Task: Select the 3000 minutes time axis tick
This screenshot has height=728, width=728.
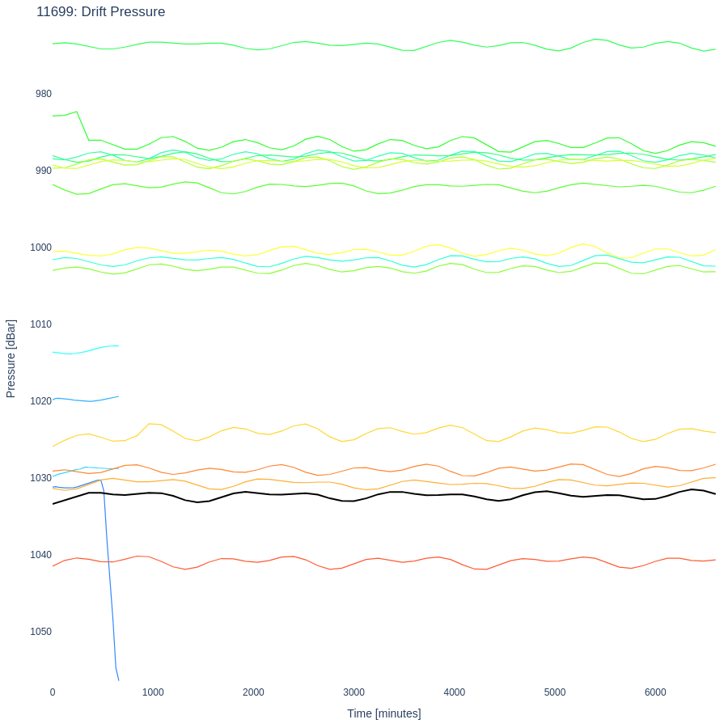Action: click(x=353, y=692)
